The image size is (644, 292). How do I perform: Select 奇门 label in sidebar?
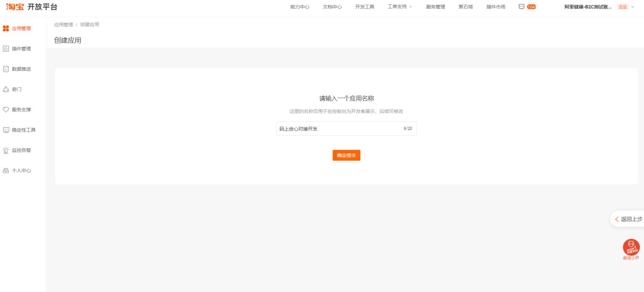click(x=16, y=89)
